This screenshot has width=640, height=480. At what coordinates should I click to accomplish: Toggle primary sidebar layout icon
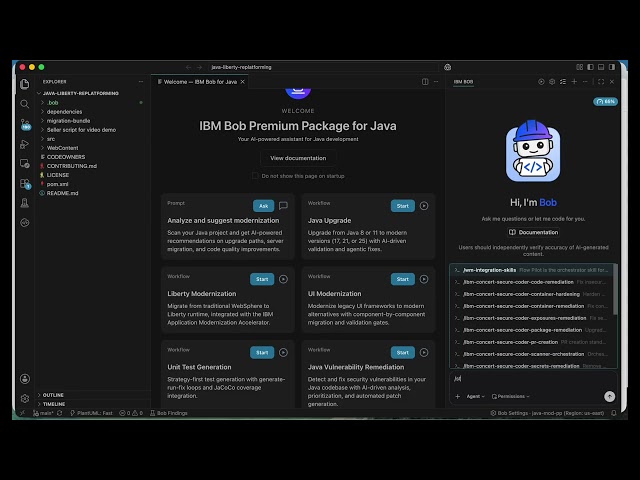pos(590,67)
